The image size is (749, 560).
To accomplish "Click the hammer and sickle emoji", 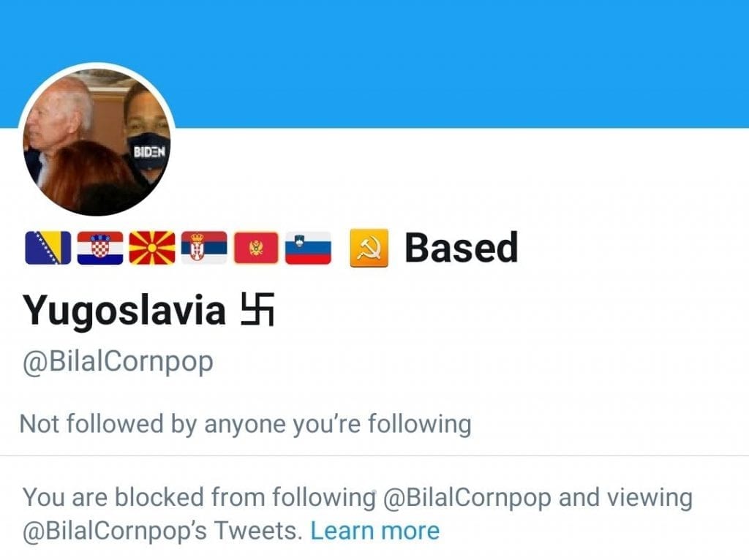I will coord(369,248).
